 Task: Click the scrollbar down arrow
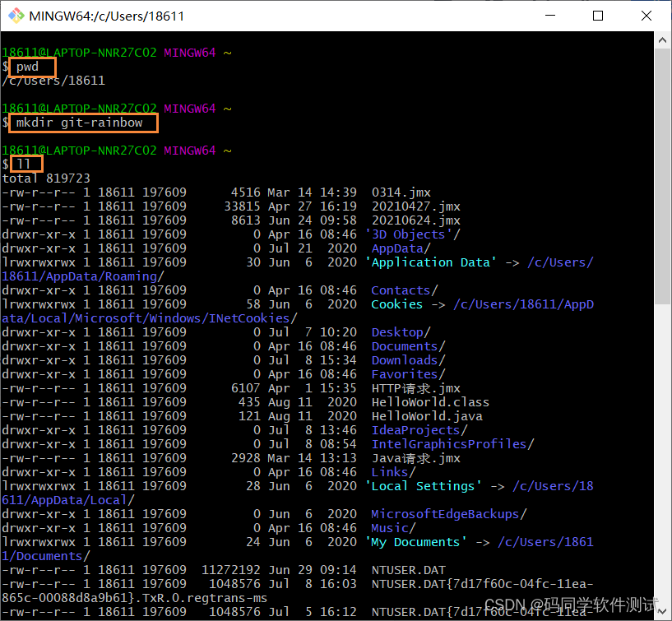coord(662,610)
